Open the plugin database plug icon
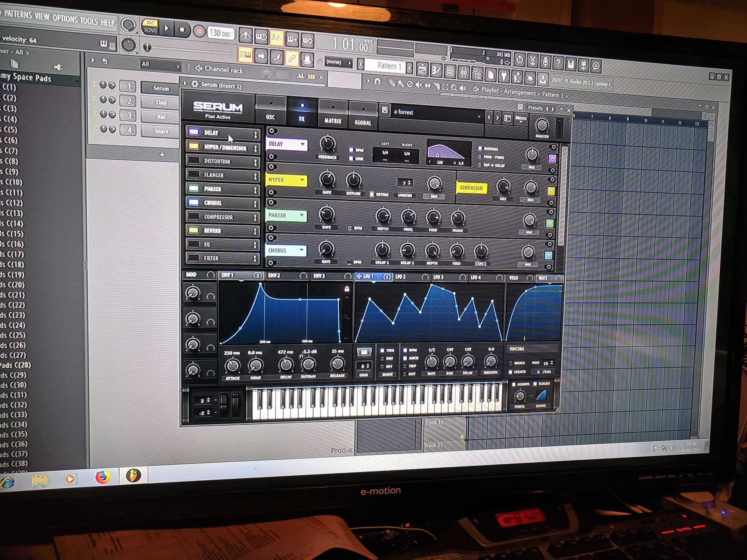Screen dimensions: 747x560 click(x=504, y=76)
